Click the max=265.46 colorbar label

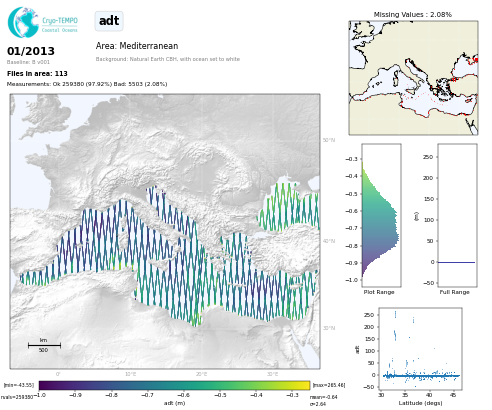click(x=329, y=385)
